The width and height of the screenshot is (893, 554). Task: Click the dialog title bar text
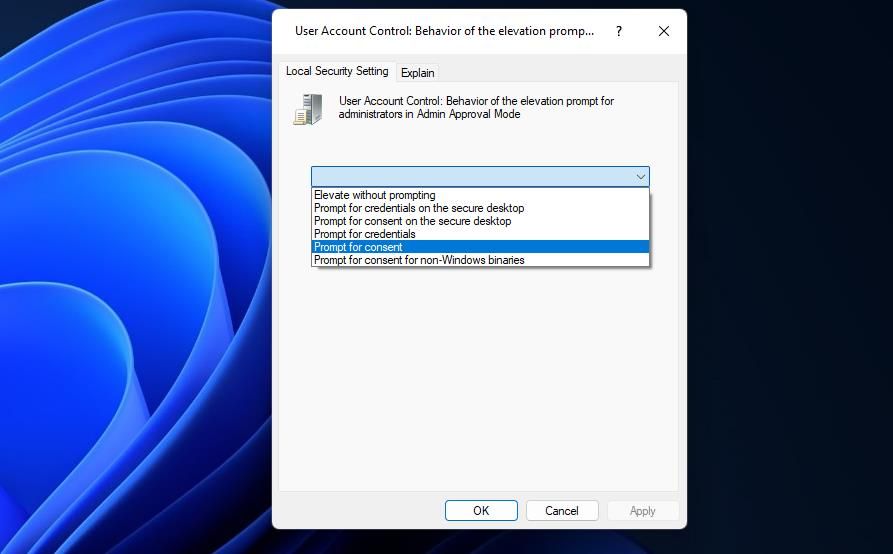click(x=444, y=31)
